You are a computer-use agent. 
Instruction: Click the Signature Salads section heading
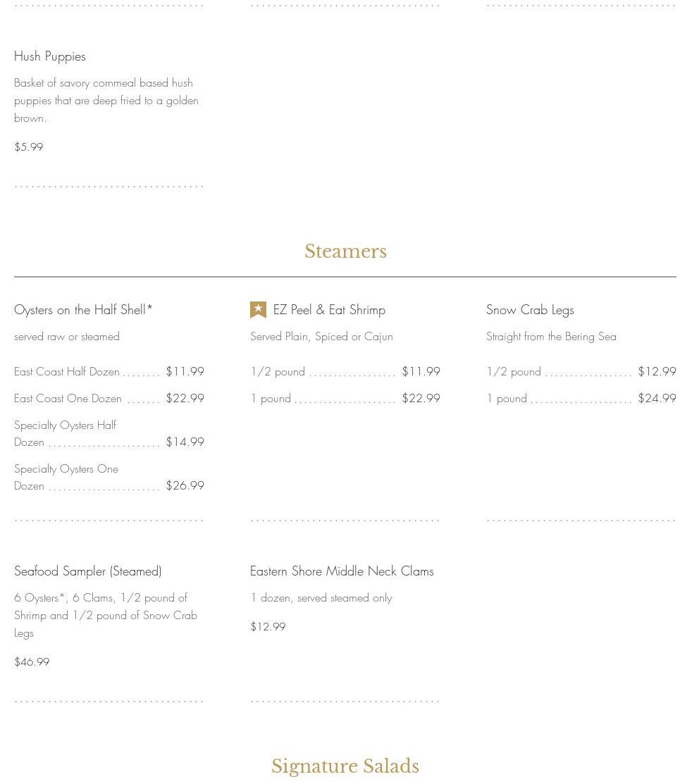click(x=345, y=766)
